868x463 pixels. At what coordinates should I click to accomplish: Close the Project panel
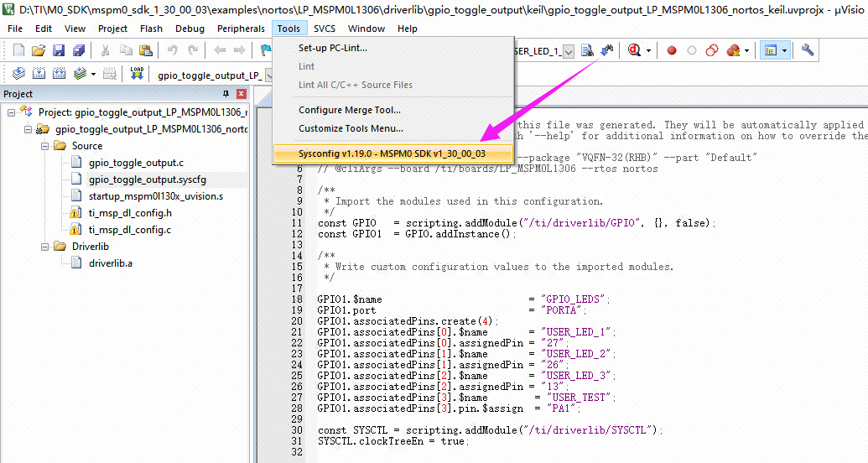242,94
